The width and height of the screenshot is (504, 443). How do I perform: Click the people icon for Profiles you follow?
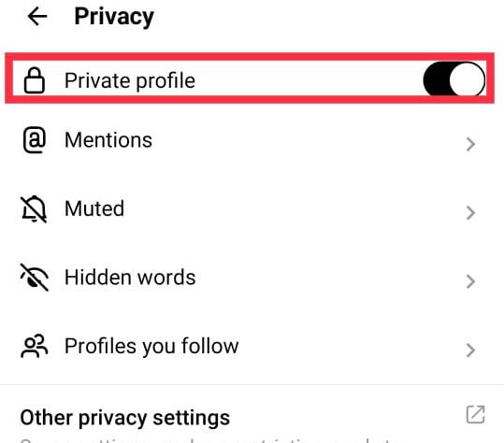(x=34, y=346)
